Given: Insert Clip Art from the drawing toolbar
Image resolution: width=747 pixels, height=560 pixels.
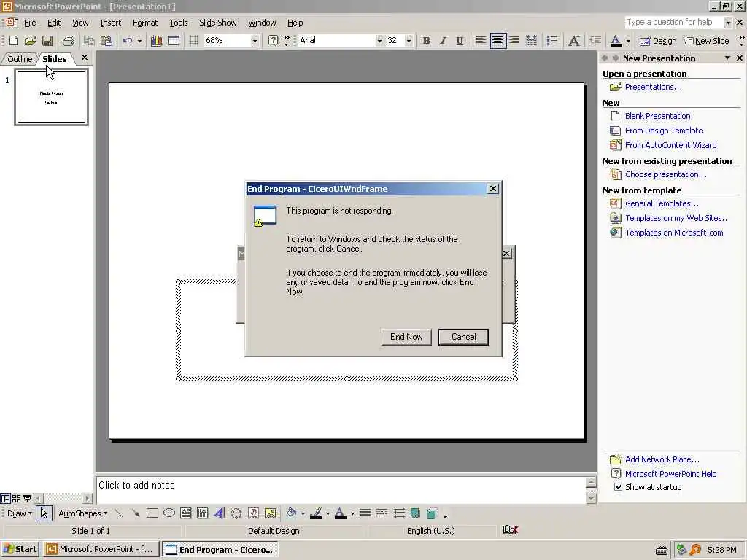Looking at the screenshot, I should pyautogui.click(x=253, y=513).
